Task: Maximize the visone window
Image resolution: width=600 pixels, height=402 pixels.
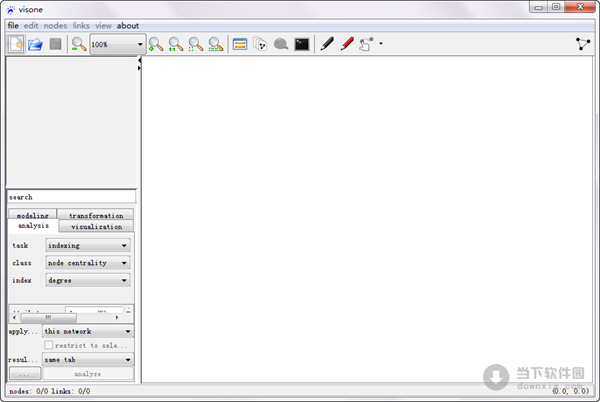Action: pos(556,7)
